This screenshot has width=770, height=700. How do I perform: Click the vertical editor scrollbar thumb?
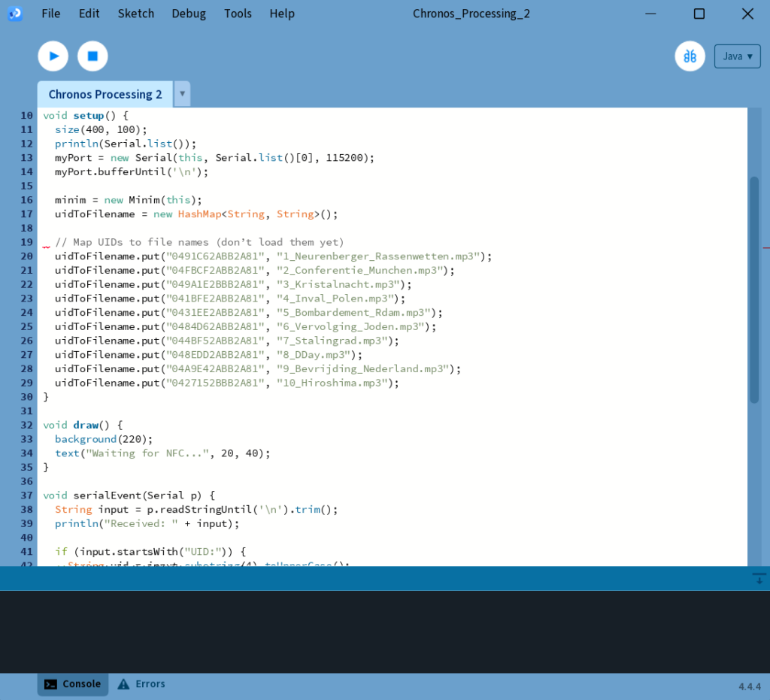point(754,289)
